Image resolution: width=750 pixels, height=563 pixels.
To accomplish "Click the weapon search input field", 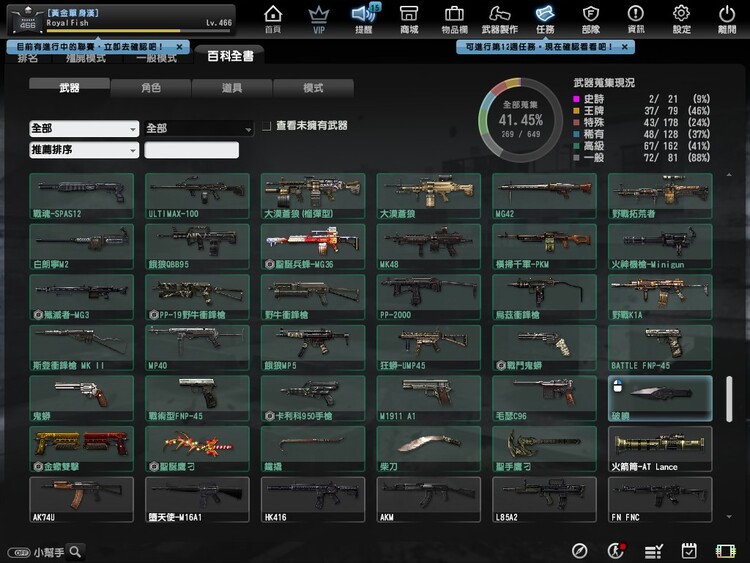I will click(x=191, y=150).
